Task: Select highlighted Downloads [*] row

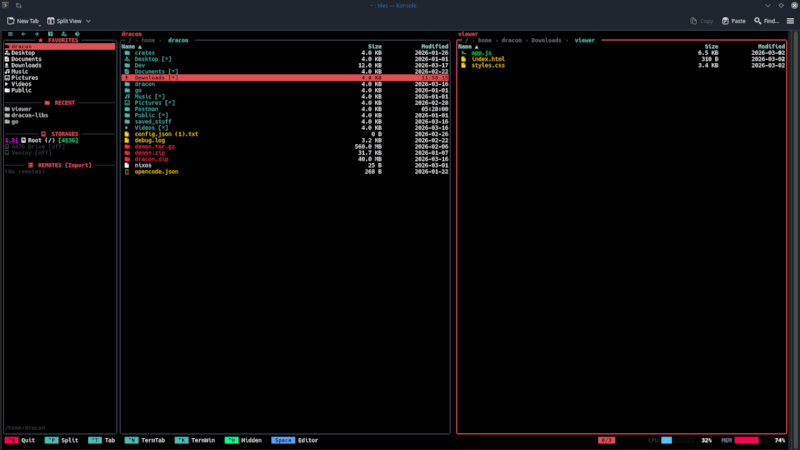Action: [285, 78]
